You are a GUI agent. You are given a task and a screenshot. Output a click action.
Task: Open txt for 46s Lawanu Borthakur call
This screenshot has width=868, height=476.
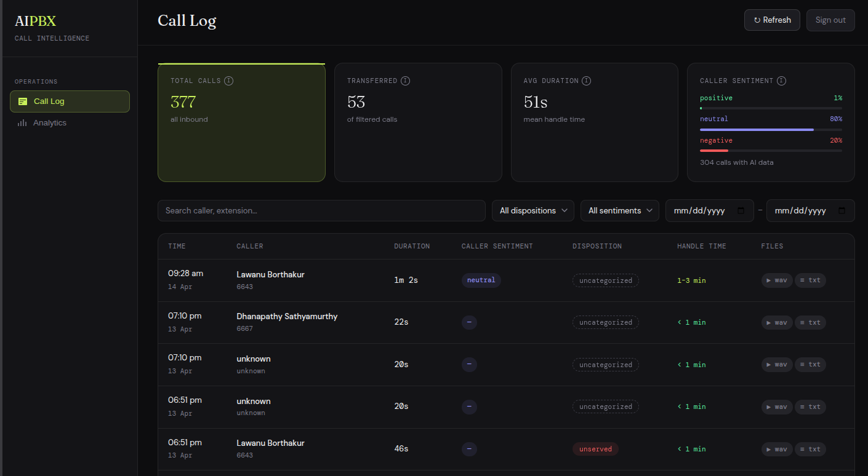(x=810, y=449)
